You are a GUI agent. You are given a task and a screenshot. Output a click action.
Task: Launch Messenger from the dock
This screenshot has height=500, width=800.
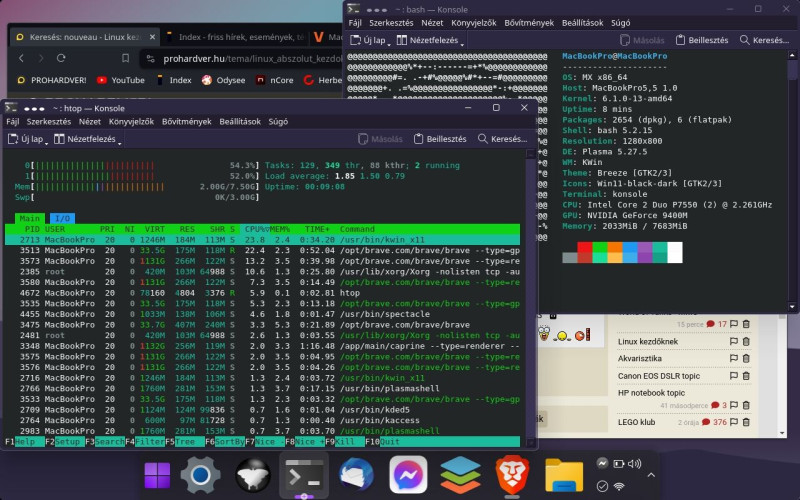(x=408, y=475)
